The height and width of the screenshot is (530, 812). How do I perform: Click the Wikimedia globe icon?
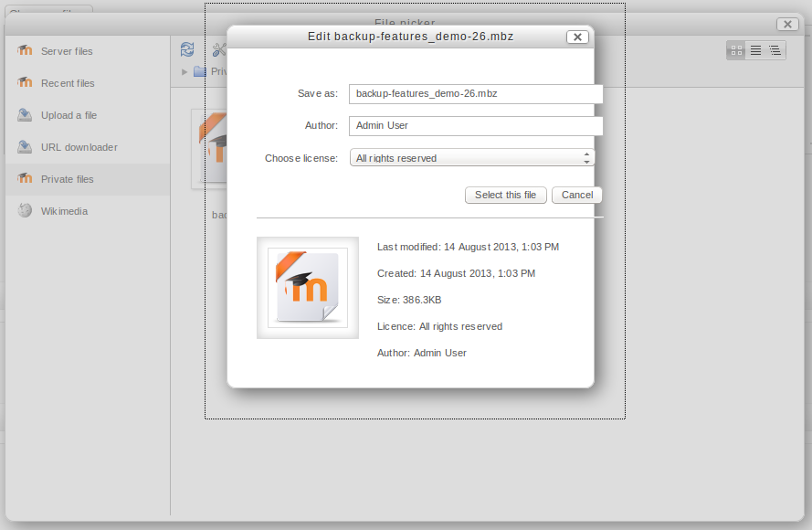pyautogui.click(x=25, y=210)
